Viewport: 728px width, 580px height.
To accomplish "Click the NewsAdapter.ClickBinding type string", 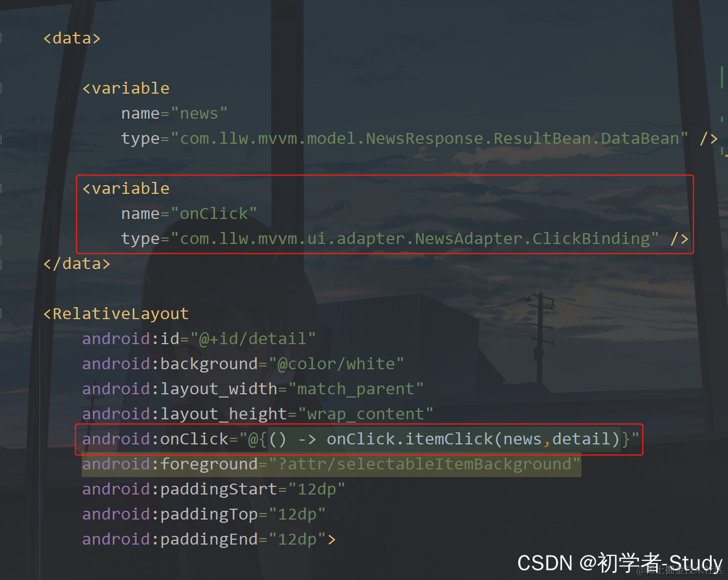I will pos(414,239).
